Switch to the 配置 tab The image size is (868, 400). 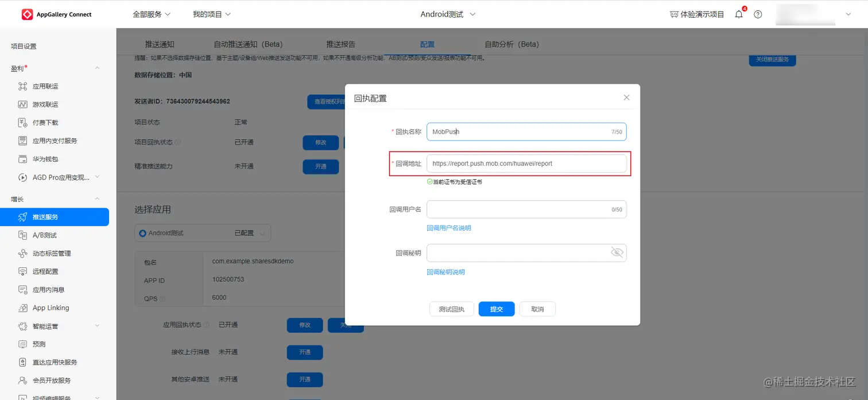pos(427,44)
